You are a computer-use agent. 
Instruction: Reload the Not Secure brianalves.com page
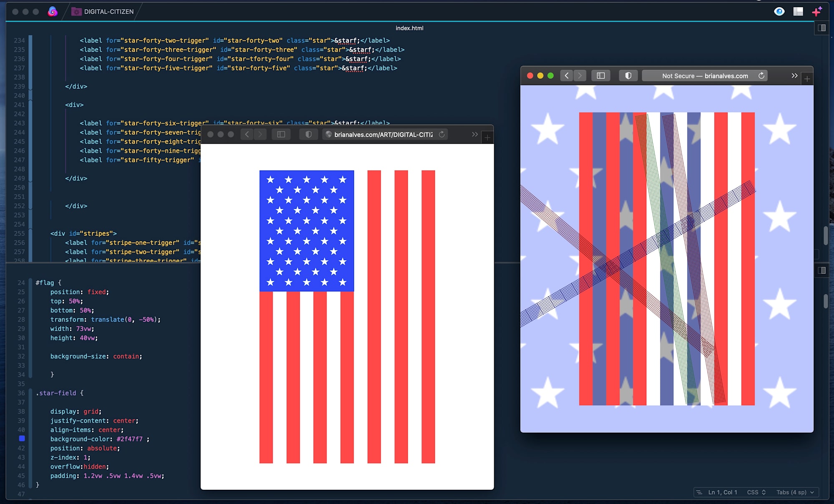point(761,75)
